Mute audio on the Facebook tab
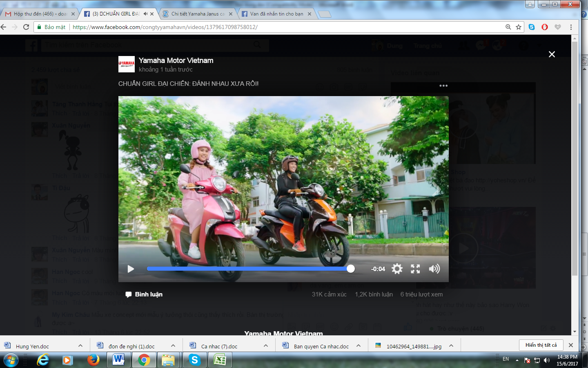Screen dimensions: 588x368 coord(145,14)
